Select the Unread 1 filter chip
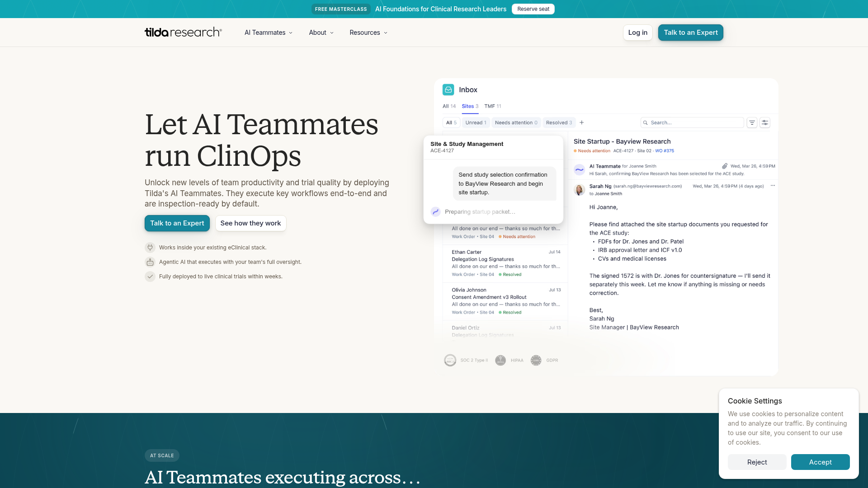868x488 pixels. pos(476,122)
